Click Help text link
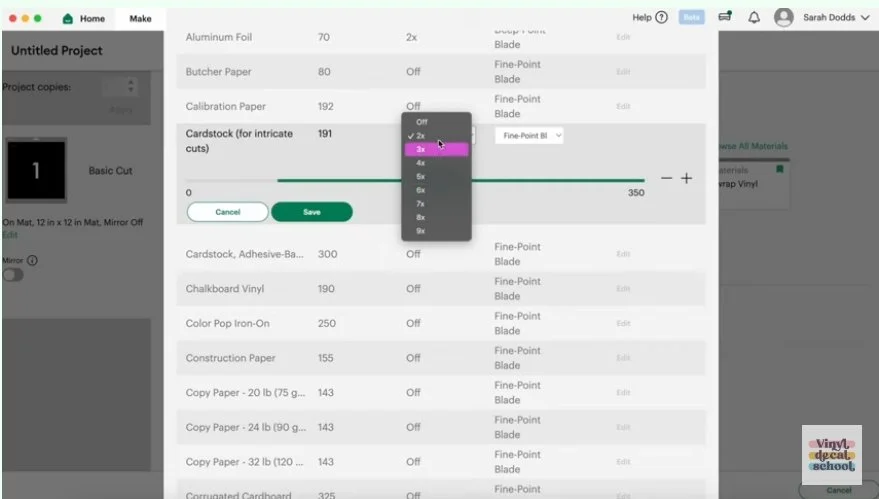 tap(641, 17)
